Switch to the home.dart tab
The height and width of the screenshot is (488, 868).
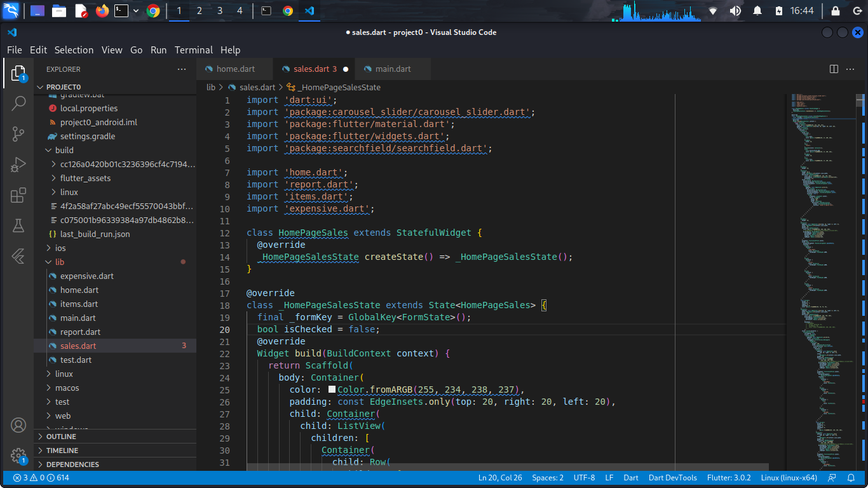click(x=234, y=69)
